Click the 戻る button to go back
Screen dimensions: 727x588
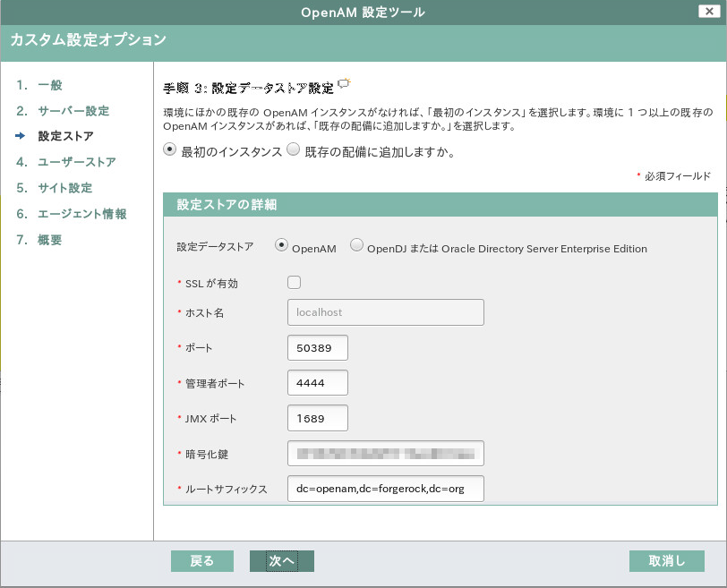point(201,561)
